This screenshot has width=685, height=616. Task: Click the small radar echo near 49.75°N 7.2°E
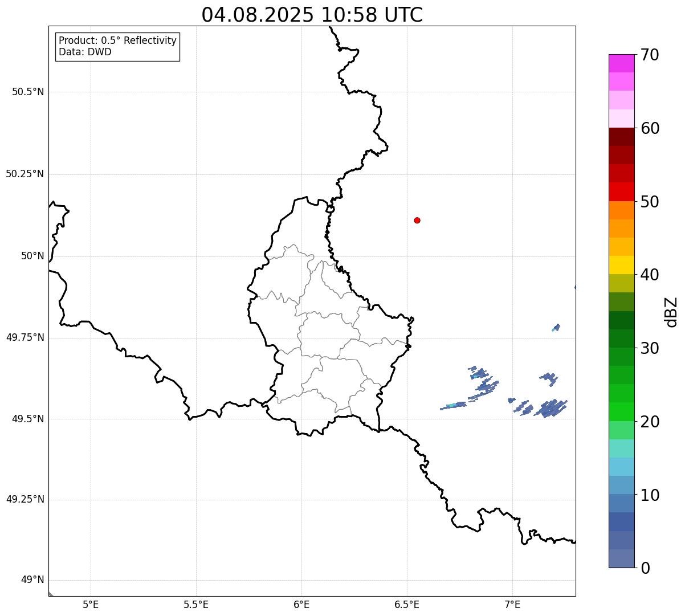pos(556,327)
